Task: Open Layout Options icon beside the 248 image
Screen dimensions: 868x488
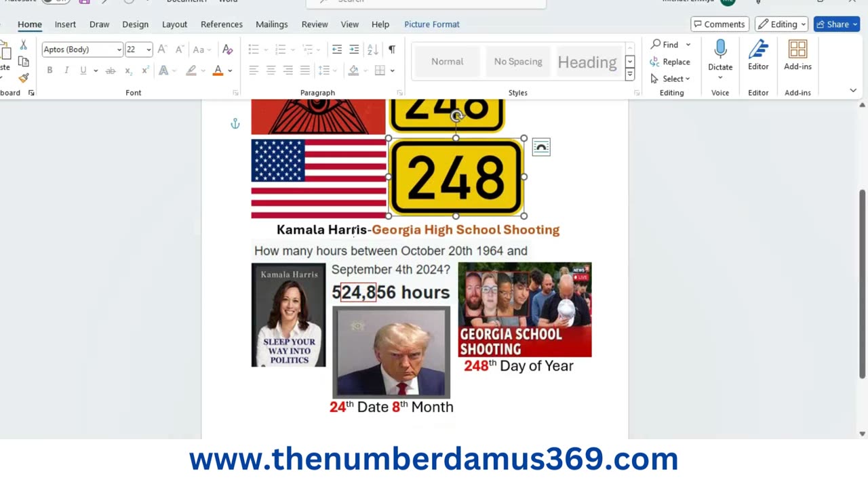Action: (541, 147)
